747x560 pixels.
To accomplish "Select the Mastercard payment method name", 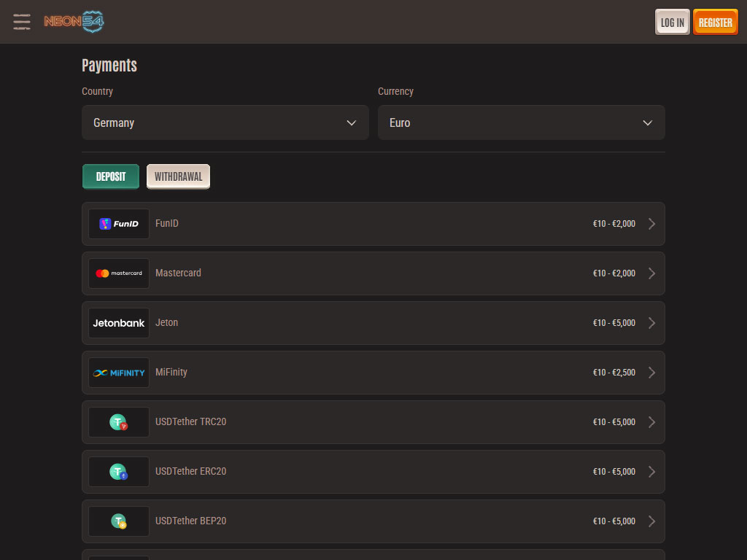I will tap(178, 273).
